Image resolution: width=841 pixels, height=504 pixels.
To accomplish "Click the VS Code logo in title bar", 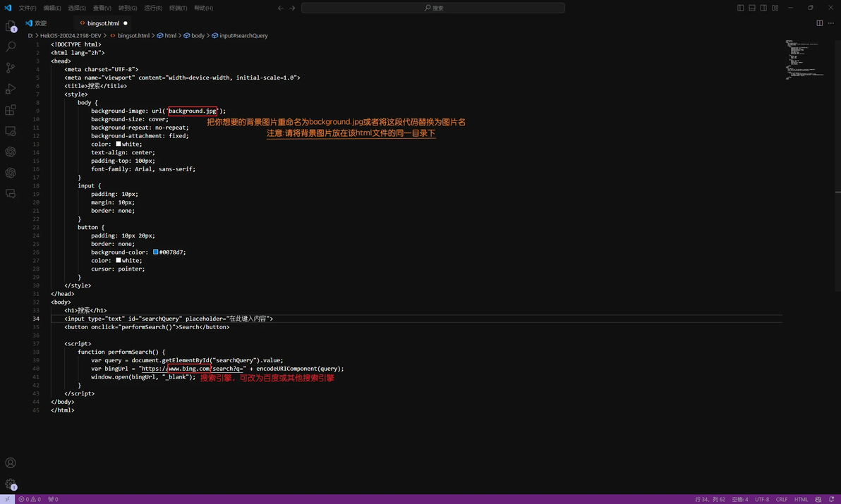I will click(x=8, y=8).
